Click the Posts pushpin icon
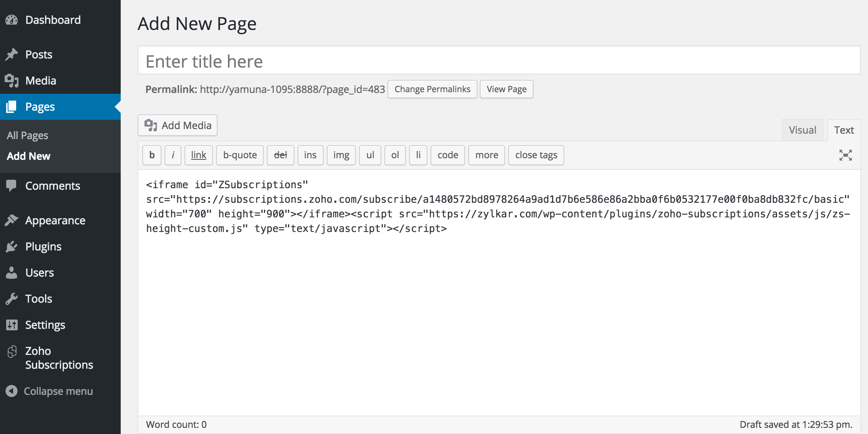 [x=12, y=55]
